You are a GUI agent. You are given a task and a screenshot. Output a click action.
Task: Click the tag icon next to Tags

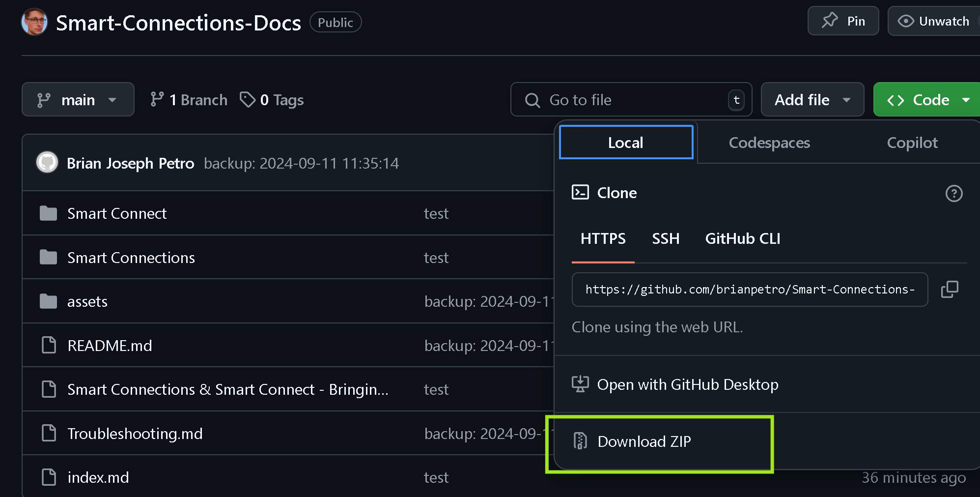[247, 99]
